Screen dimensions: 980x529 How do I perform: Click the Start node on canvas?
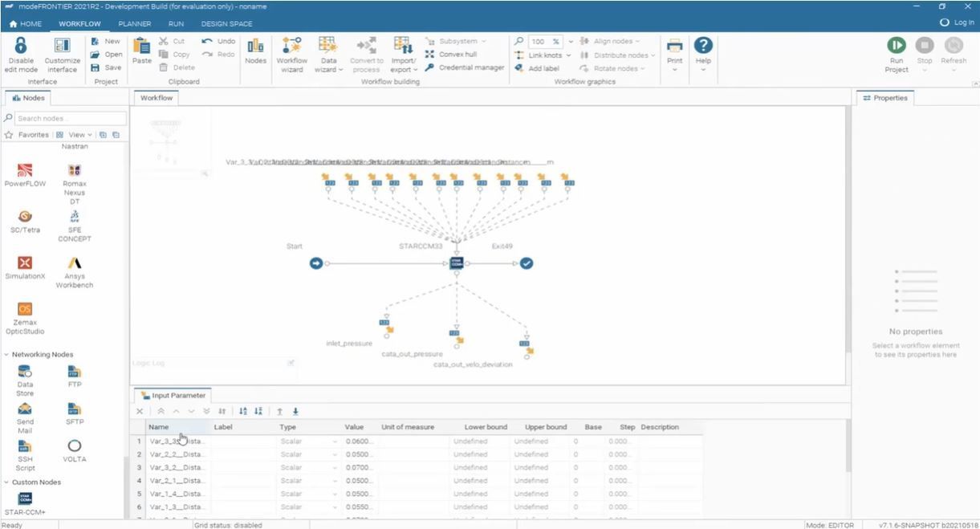click(316, 263)
